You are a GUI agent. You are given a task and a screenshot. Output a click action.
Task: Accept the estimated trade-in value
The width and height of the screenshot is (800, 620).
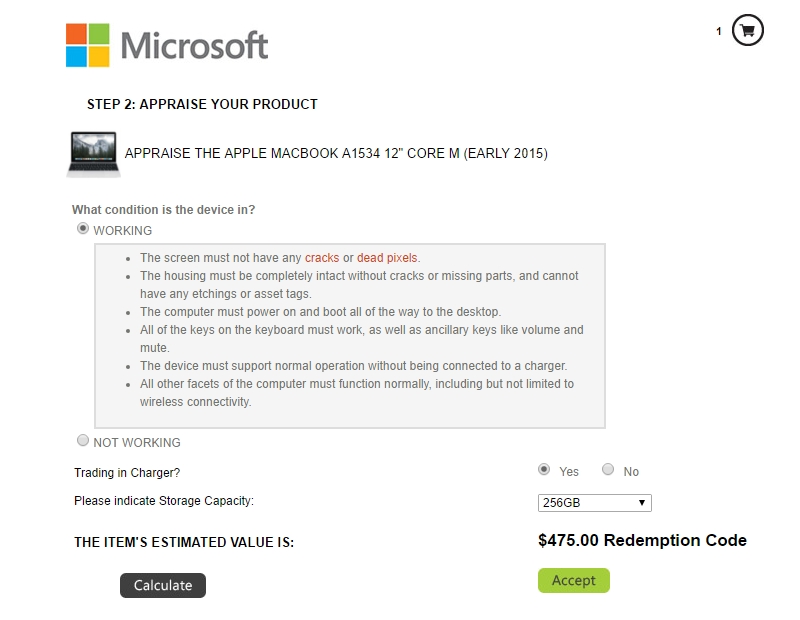coord(573,580)
